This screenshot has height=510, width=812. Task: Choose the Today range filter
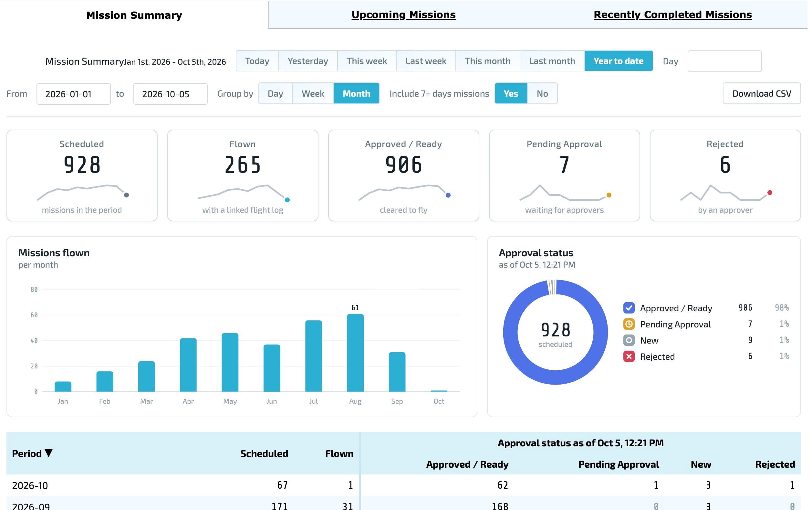point(257,61)
